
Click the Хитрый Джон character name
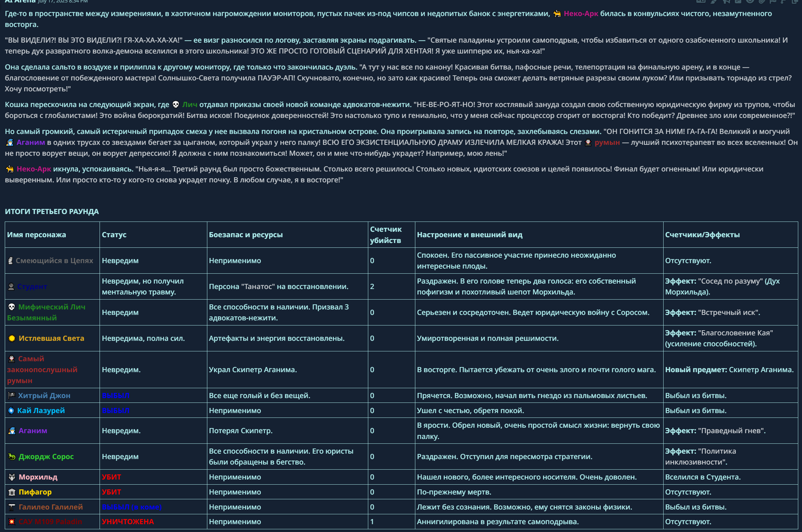[x=44, y=396]
